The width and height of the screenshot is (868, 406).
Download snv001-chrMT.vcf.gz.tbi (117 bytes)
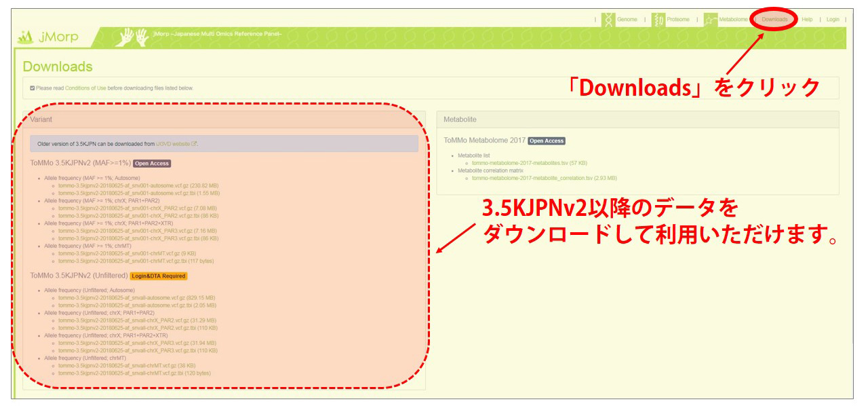[x=135, y=261]
